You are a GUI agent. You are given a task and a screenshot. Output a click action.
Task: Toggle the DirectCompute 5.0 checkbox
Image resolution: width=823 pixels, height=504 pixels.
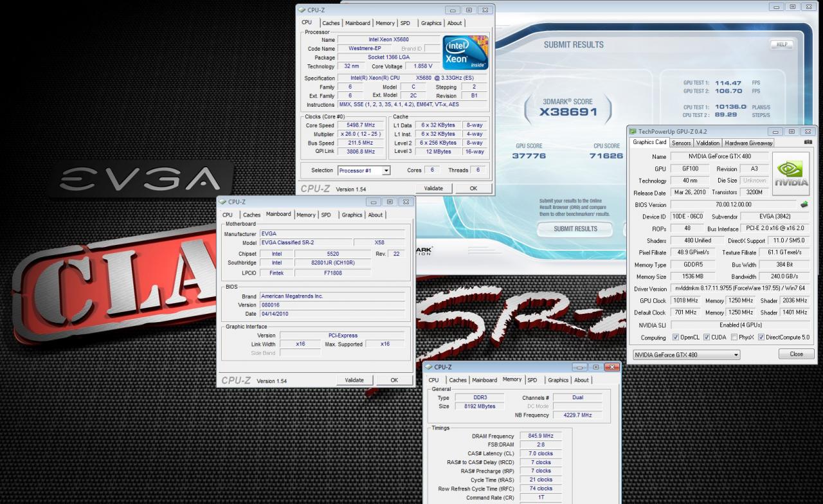[x=761, y=337]
